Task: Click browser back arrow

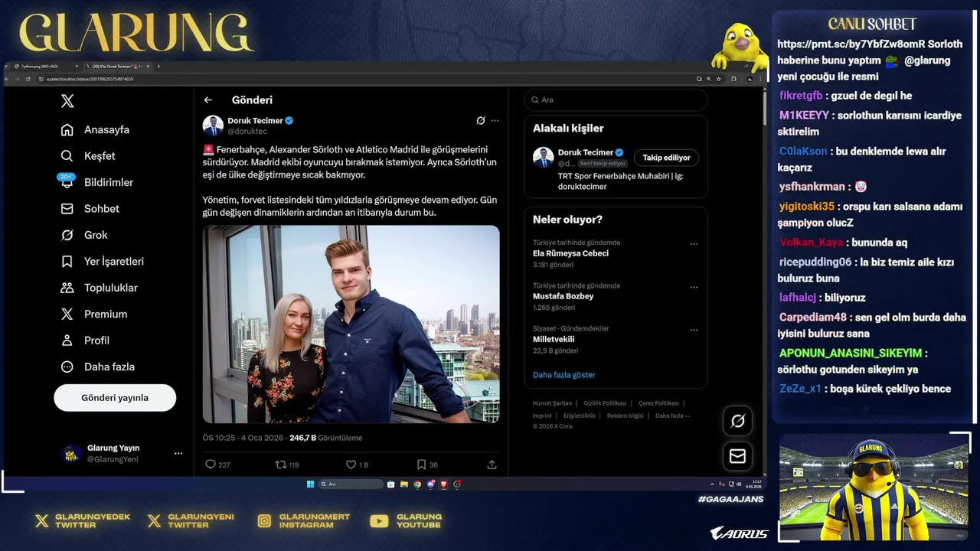Action: (x=6, y=79)
